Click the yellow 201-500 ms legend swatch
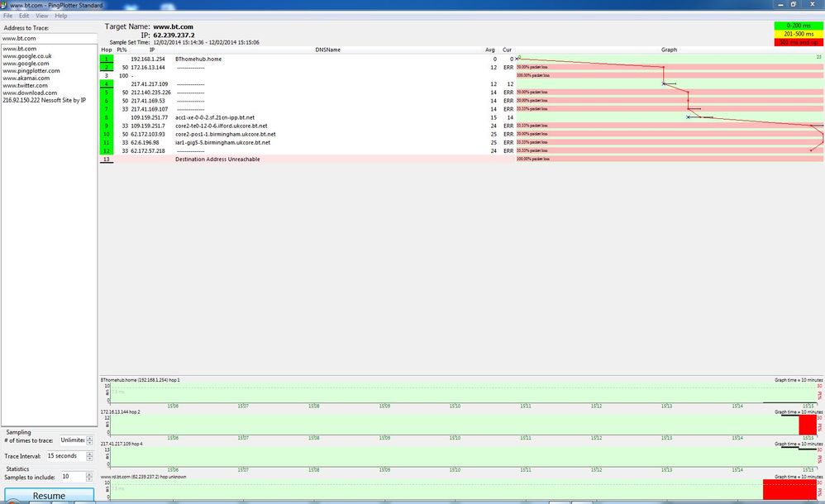 pyautogui.click(x=799, y=34)
